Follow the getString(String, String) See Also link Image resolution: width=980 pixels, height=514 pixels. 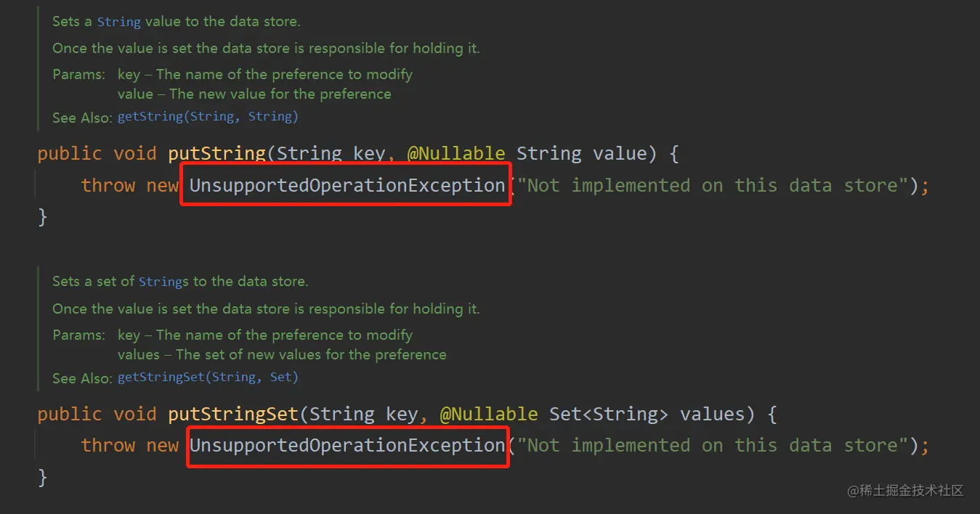click(208, 116)
